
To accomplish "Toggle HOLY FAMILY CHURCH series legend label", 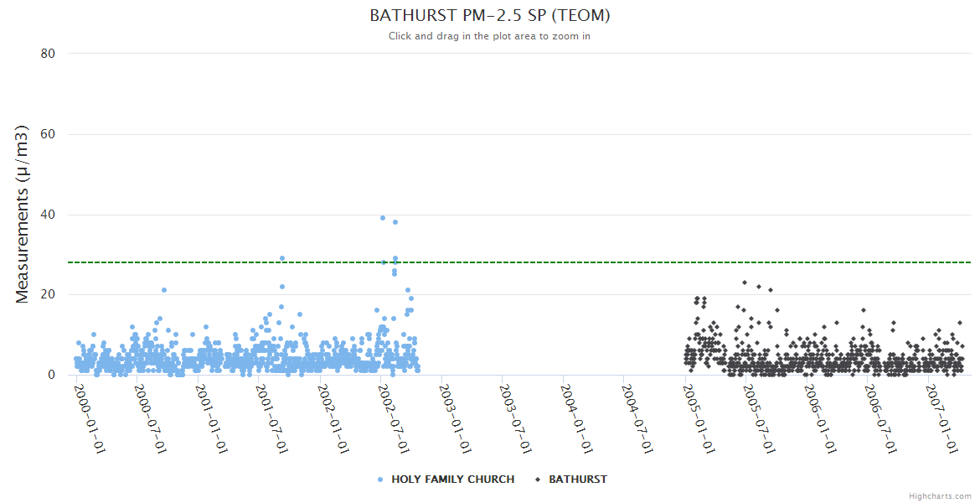I will (x=452, y=480).
